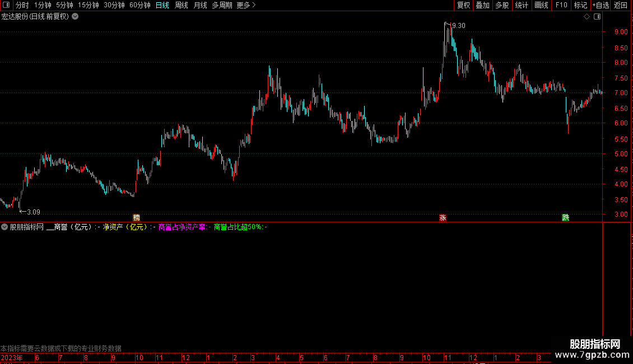This screenshot has width=633, height=364.
Task: Click the 本指标需要云数据 notice text
Action: coord(61,348)
